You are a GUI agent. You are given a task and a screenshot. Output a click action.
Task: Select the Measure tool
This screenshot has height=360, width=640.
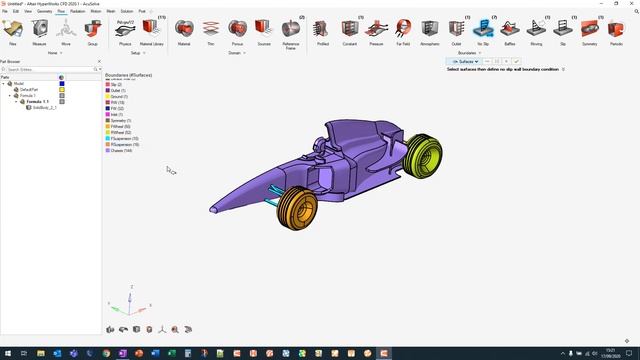(x=40, y=31)
